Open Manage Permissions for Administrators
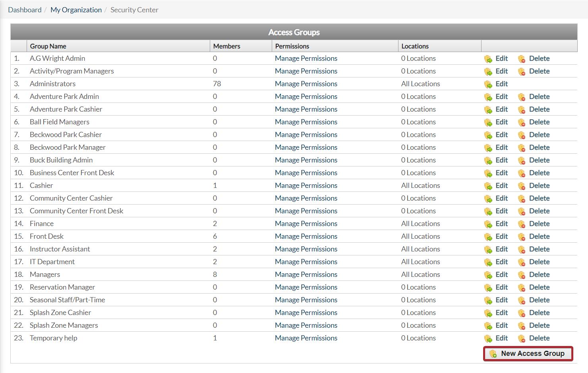This screenshot has height=373, width=588. click(306, 84)
